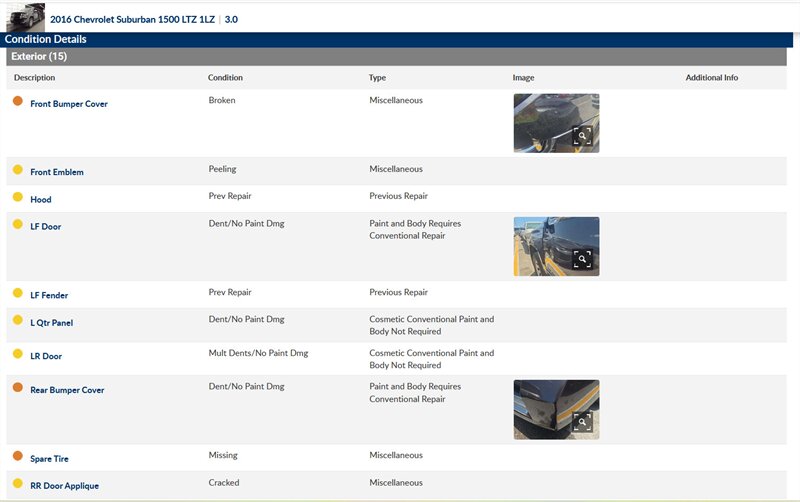800x502 pixels.
Task: Click the orange dot beside Rear Bumper Cover
Action: pyautogui.click(x=18, y=387)
